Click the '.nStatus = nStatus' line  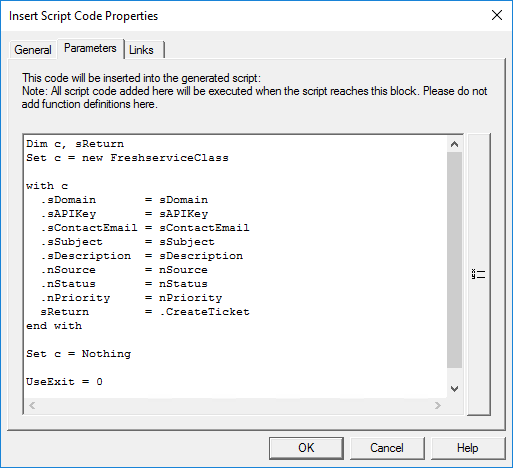[124, 284]
